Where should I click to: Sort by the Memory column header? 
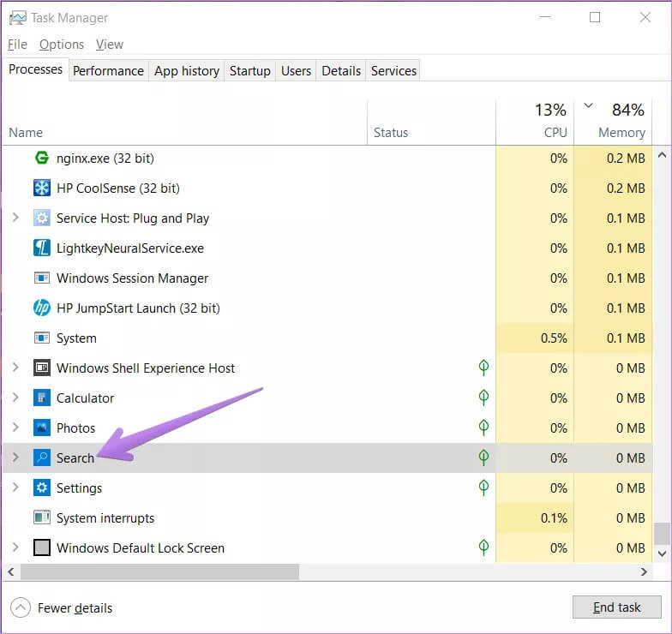point(622,132)
